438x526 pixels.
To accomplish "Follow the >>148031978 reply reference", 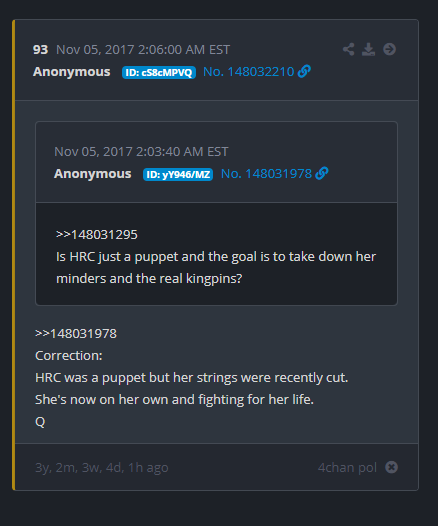I will (x=76, y=333).
